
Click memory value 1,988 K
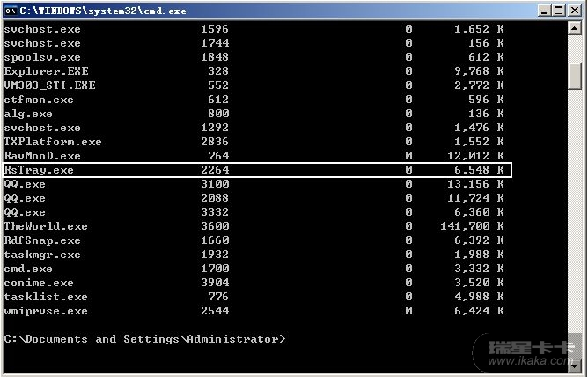tap(479, 255)
